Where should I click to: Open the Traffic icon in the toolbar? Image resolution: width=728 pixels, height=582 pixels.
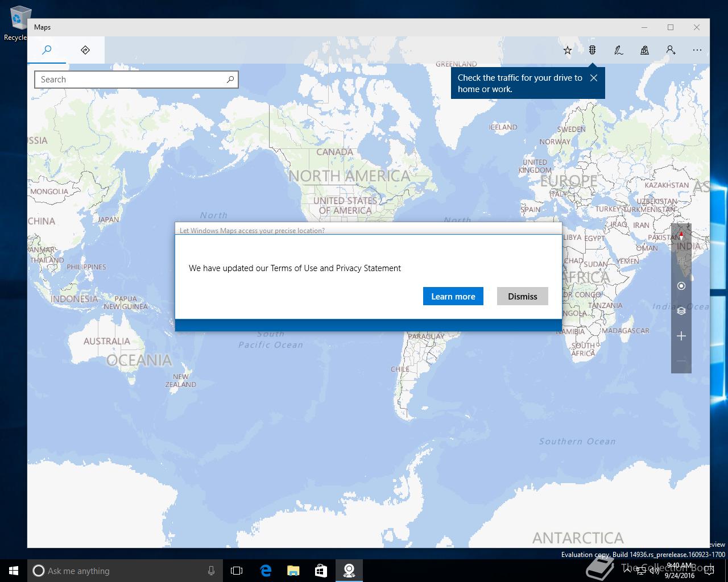tap(592, 50)
